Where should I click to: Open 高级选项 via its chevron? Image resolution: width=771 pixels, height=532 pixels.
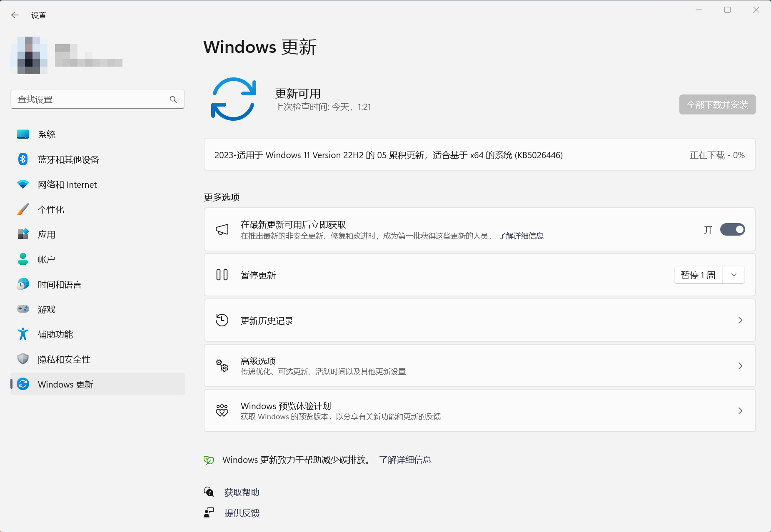pyautogui.click(x=740, y=366)
